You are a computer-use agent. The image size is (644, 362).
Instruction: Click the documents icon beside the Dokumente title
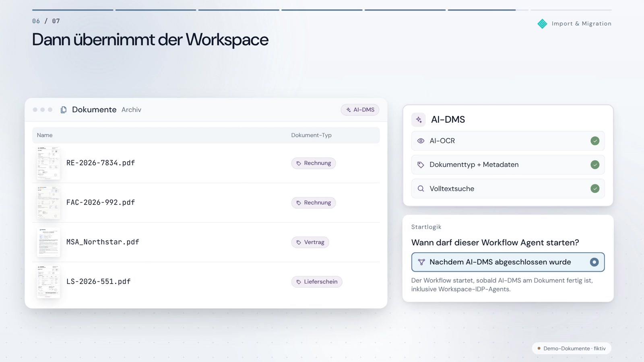coord(64,110)
